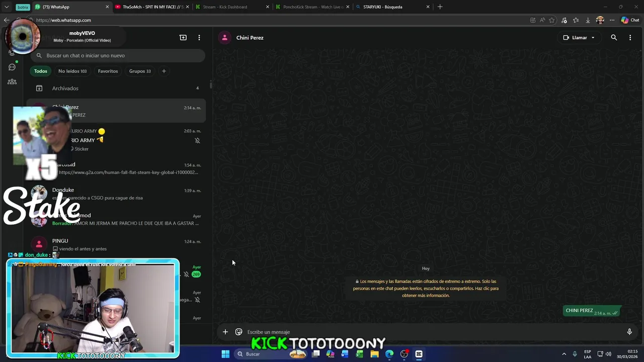
Task: Add this page to favorites with star
Action: tap(552, 20)
